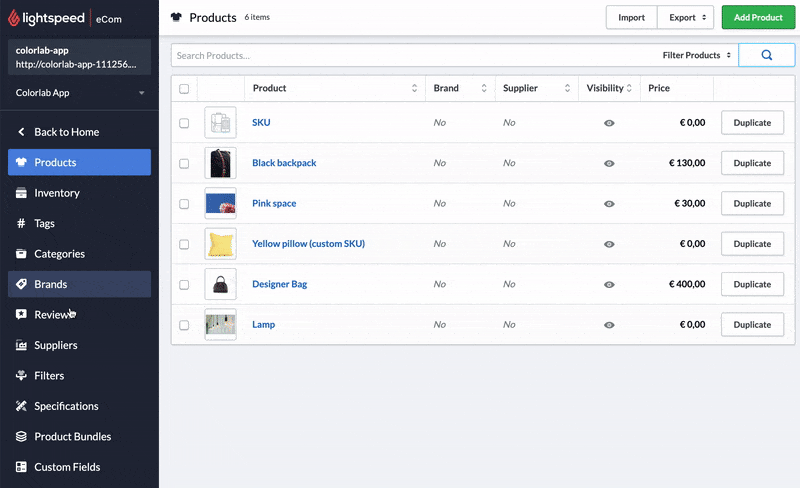This screenshot has height=488, width=800.
Task: Tick the checkbox for the SKU row
Action: (x=184, y=123)
